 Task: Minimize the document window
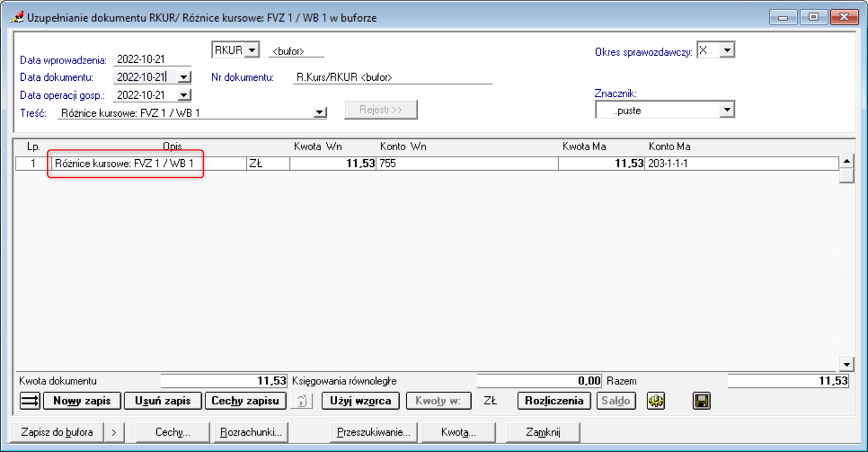tap(783, 17)
